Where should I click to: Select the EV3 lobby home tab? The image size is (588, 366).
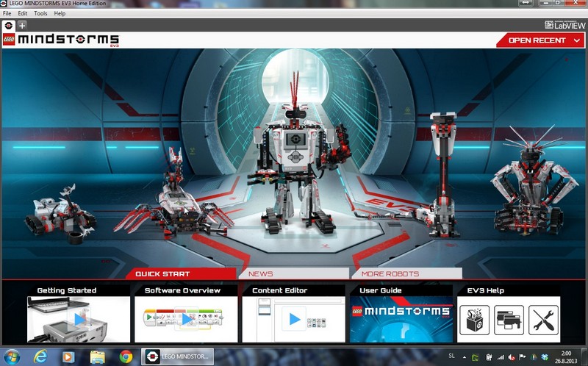click(9, 26)
